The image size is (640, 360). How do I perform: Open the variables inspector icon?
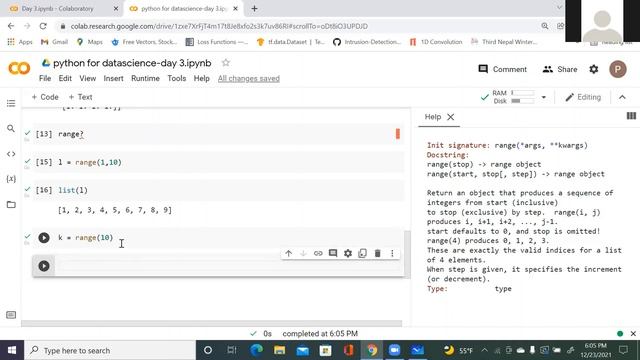[x=11, y=179]
